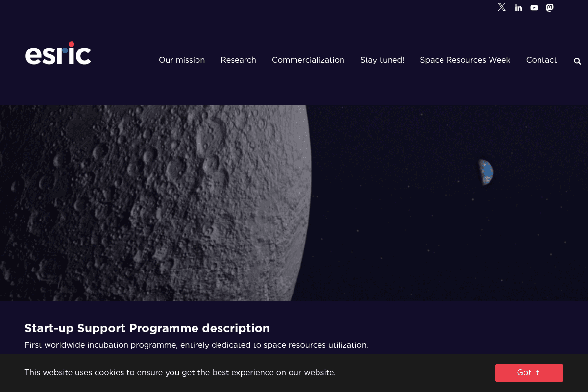
Task: Dismiss cookies with the Got it! button
Action: coord(529,372)
